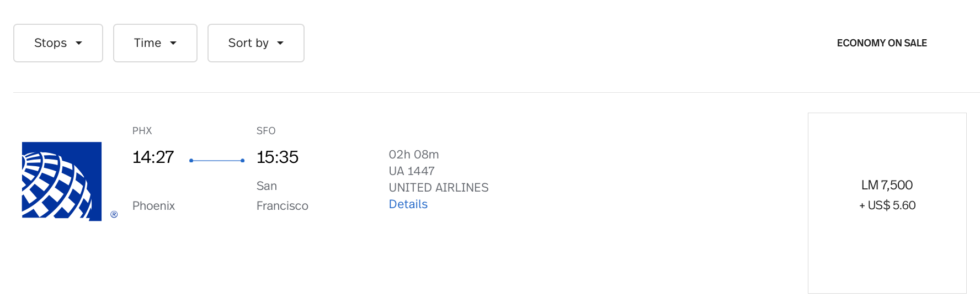Click the 02h 08m duration text
This screenshot has width=980, height=307.
[x=414, y=155]
